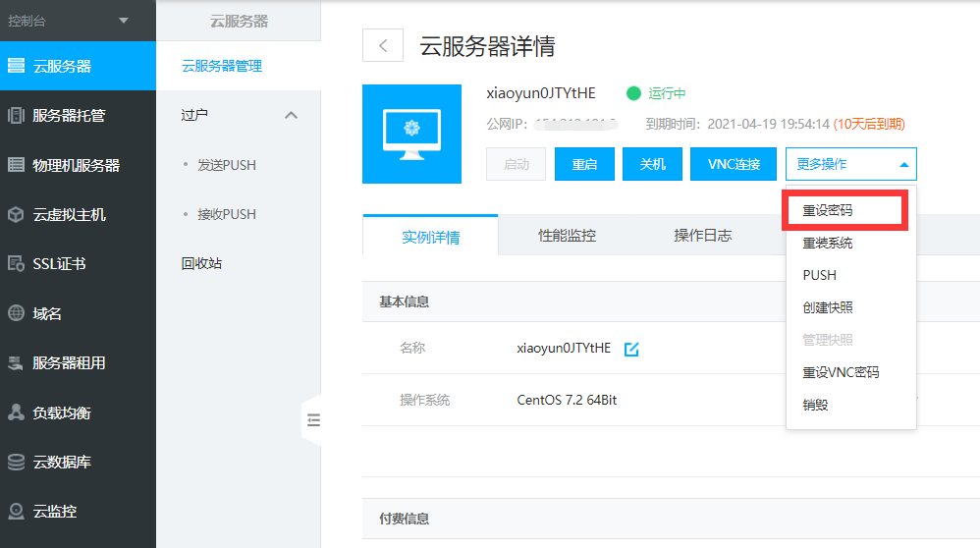Open 云数据库 in the left sidebar
980x548 pixels.
pyautogui.click(x=78, y=462)
